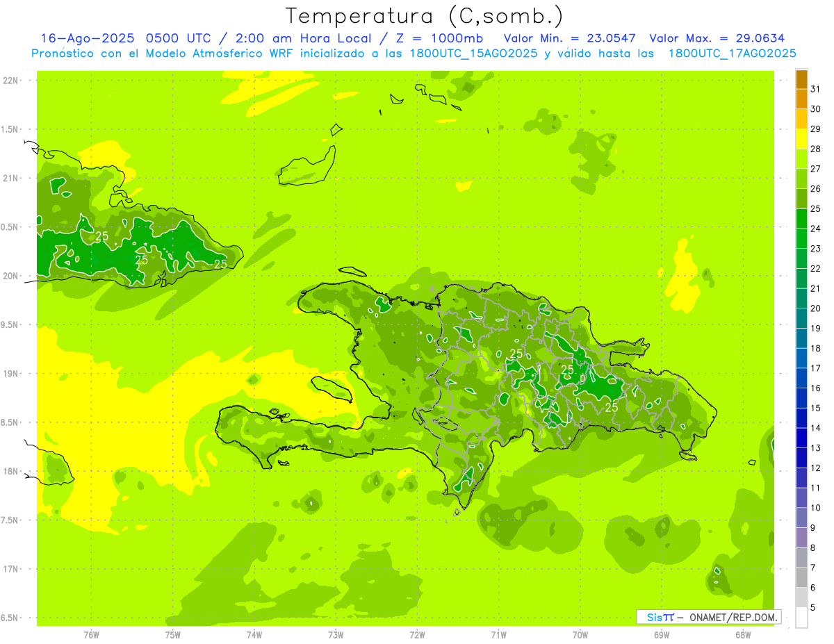This screenshot has height=644, width=834.
Task: Click the '75W' longitude label
Action: [173, 635]
